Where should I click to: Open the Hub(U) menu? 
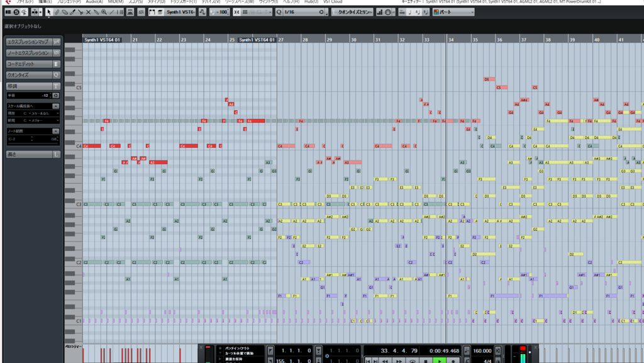click(x=311, y=2)
